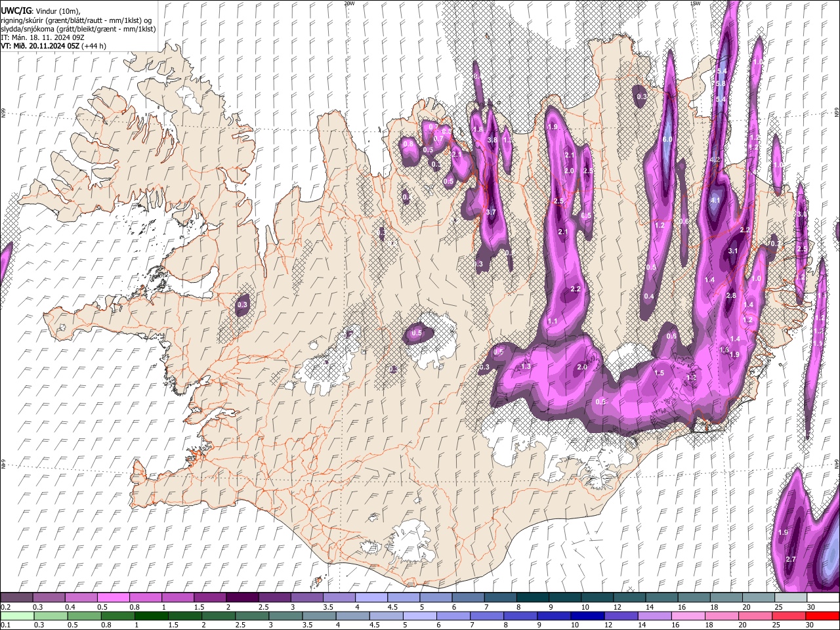Click the 'IT: Mán. 18. 11. 2024 09Z' line
840x630 pixels.
pyautogui.click(x=42, y=37)
